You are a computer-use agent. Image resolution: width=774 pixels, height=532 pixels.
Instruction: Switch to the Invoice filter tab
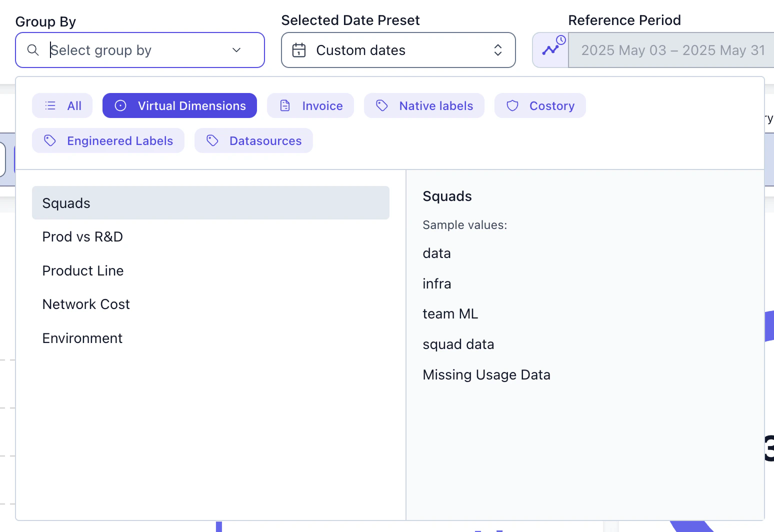tap(322, 105)
